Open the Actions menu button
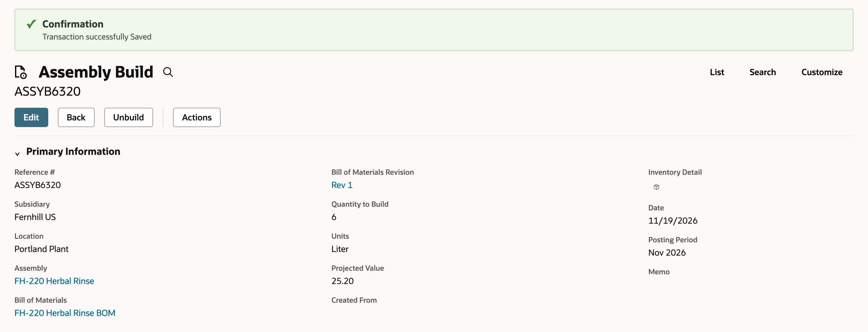This screenshot has height=332, width=868. coord(197,117)
